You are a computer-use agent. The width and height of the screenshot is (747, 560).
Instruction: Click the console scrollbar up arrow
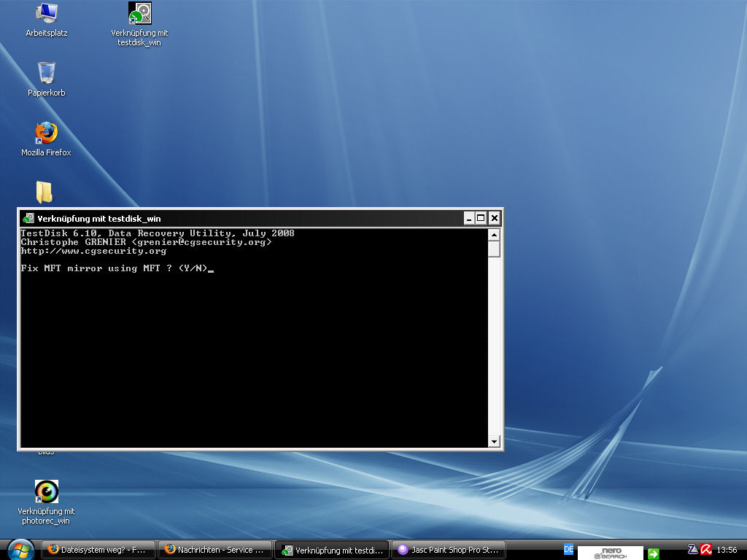494,235
